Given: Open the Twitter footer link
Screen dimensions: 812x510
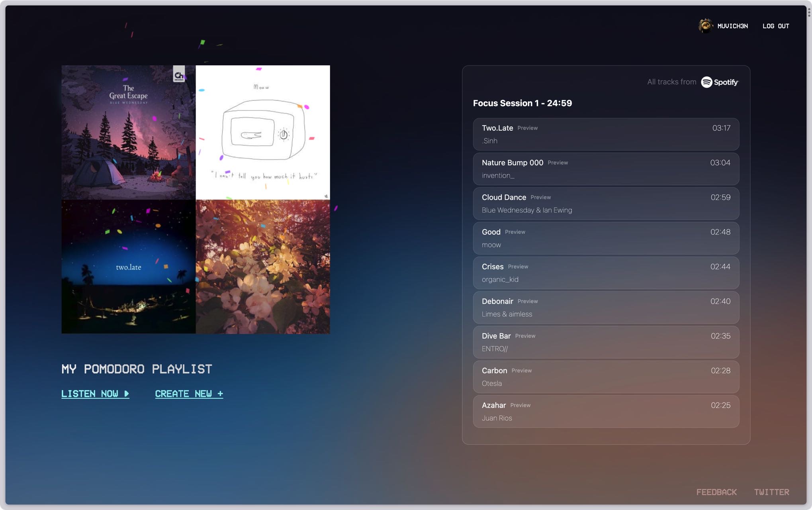Looking at the screenshot, I should (771, 492).
